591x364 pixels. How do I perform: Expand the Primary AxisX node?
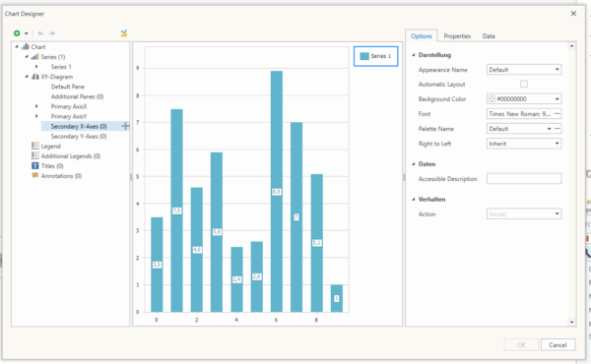point(36,106)
